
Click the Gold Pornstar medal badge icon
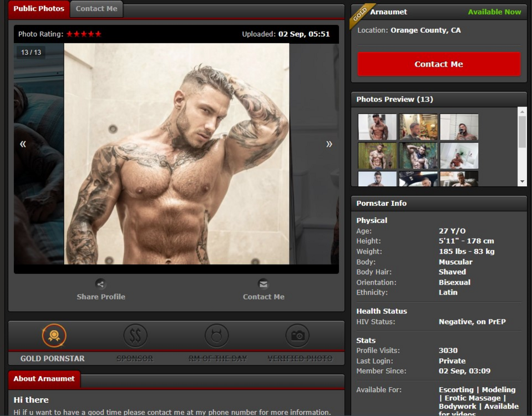tap(54, 336)
